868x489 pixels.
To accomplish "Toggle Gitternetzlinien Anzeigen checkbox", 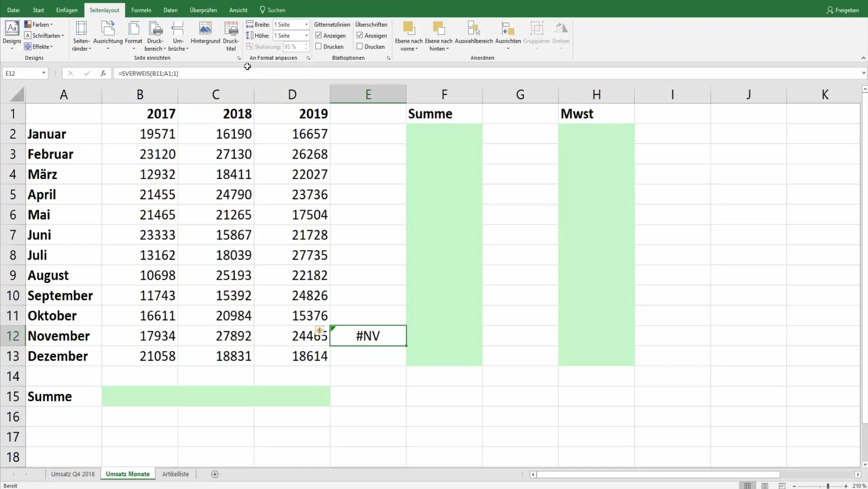I will 319,35.
